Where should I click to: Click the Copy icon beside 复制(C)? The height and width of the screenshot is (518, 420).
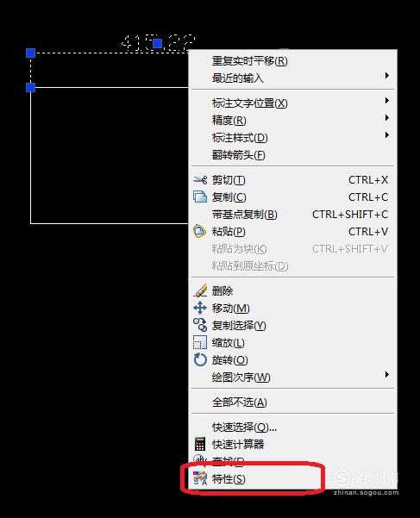coord(200,197)
